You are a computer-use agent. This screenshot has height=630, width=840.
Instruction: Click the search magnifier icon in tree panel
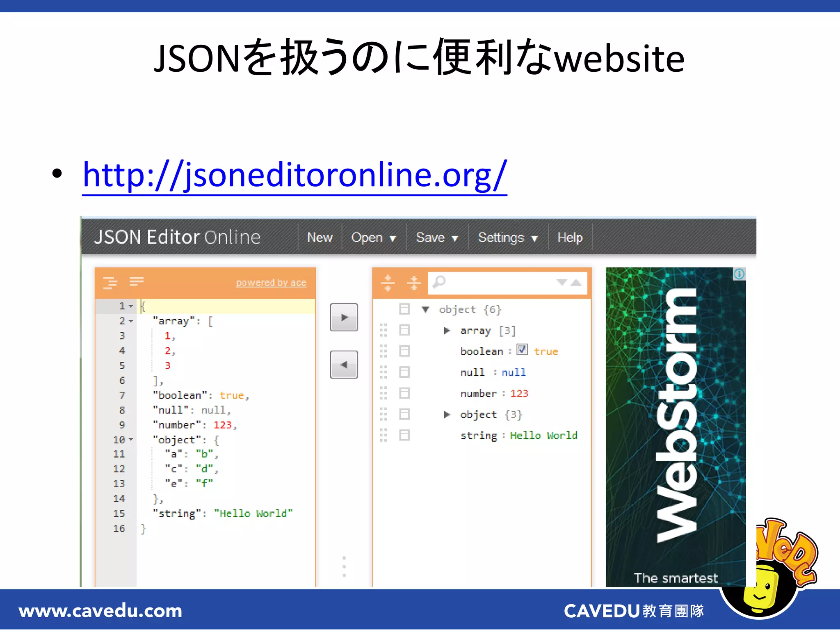click(439, 282)
